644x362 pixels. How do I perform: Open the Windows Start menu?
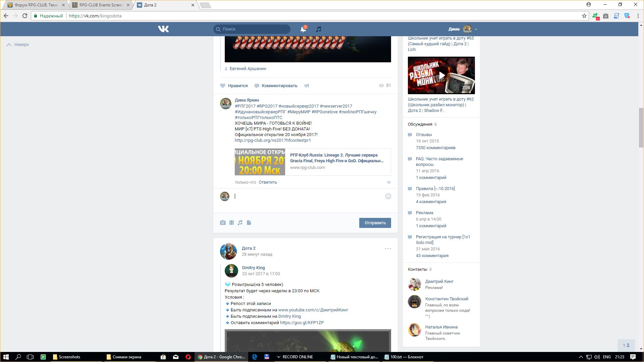(x=6, y=357)
